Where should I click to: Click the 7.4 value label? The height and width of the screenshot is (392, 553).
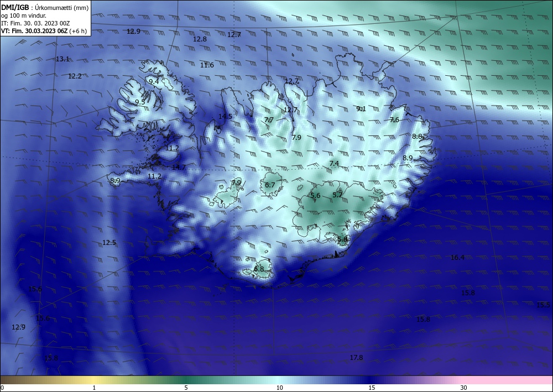coord(334,163)
